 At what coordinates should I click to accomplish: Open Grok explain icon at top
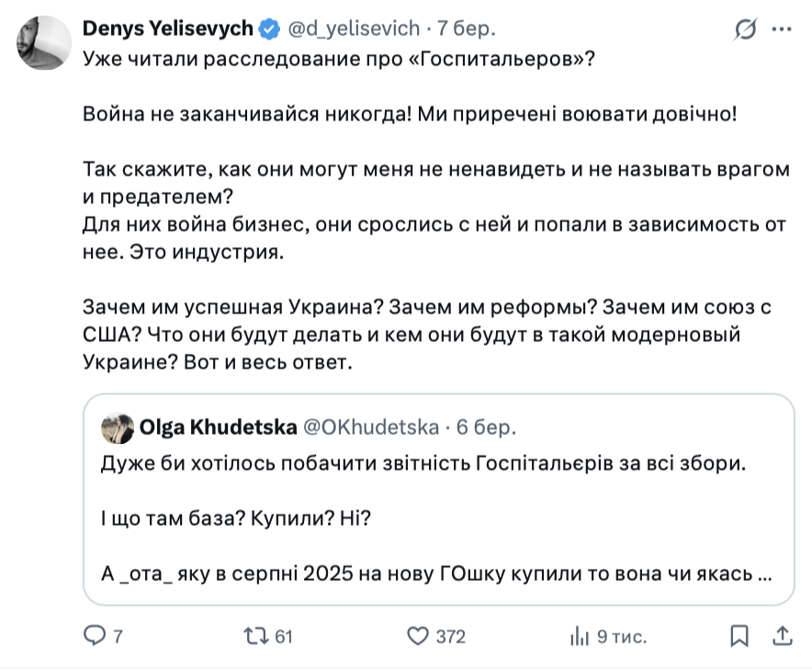(746, 30)
